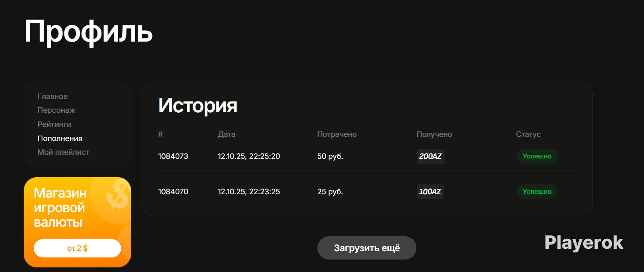Open the Главное profile section
Image resolution: width=644 pixels, height=272 pixels.
click(x=52, y=96)
